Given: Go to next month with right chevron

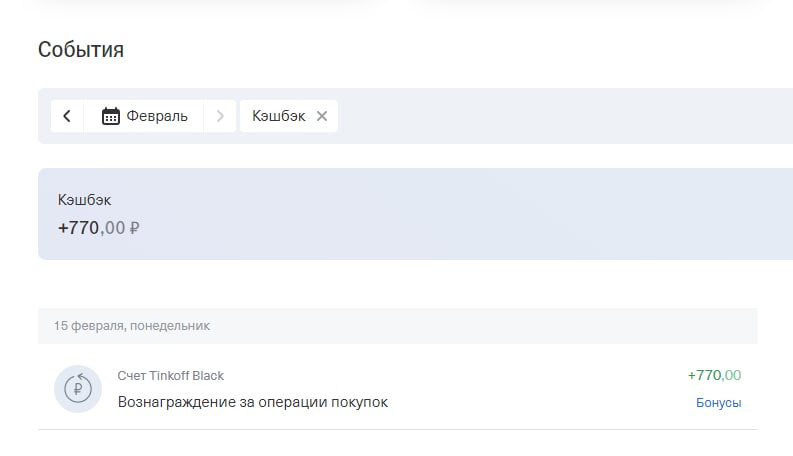Looking at the screenshot, I should (220, 116).
